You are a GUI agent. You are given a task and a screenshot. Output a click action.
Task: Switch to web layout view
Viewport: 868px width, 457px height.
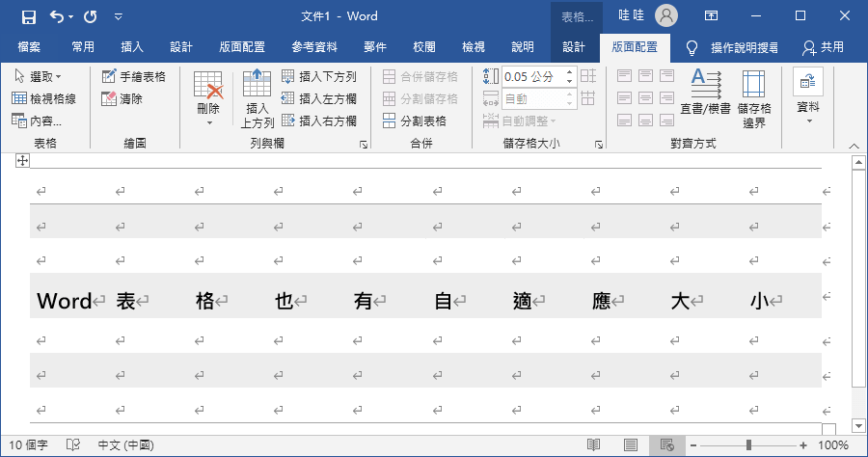(x=667, y=444)
